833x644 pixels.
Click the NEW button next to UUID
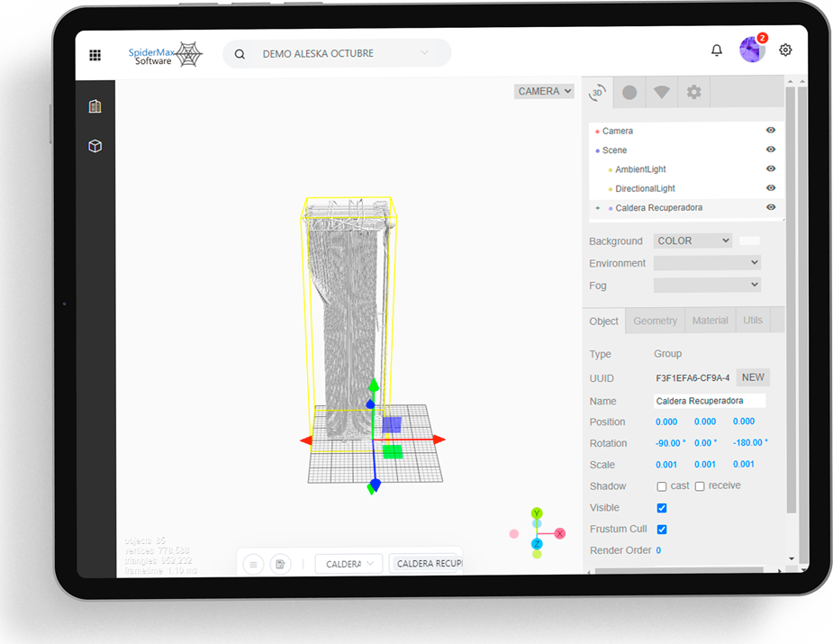pos(753,378)
